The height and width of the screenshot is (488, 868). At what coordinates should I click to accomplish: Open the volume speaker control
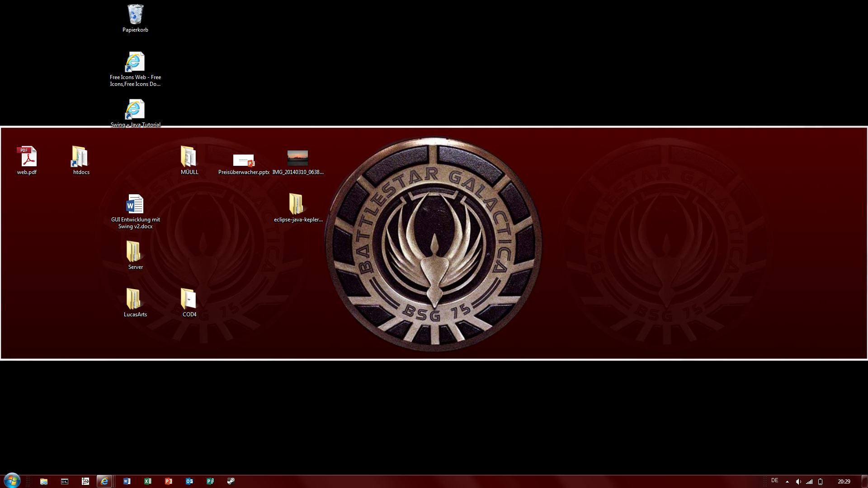pos(798,482)
